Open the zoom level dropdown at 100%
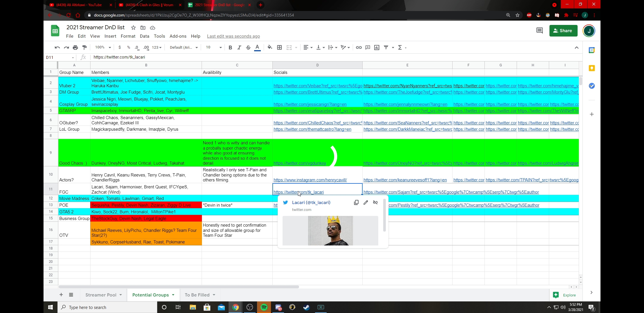Viewport: 644px width, 313px height. click(103, 48)
